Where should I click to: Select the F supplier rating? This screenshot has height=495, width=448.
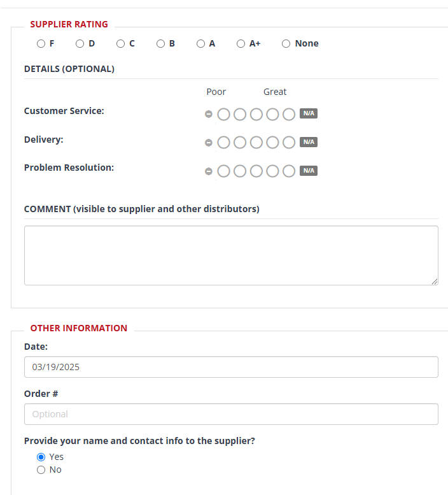pos(41,44)
